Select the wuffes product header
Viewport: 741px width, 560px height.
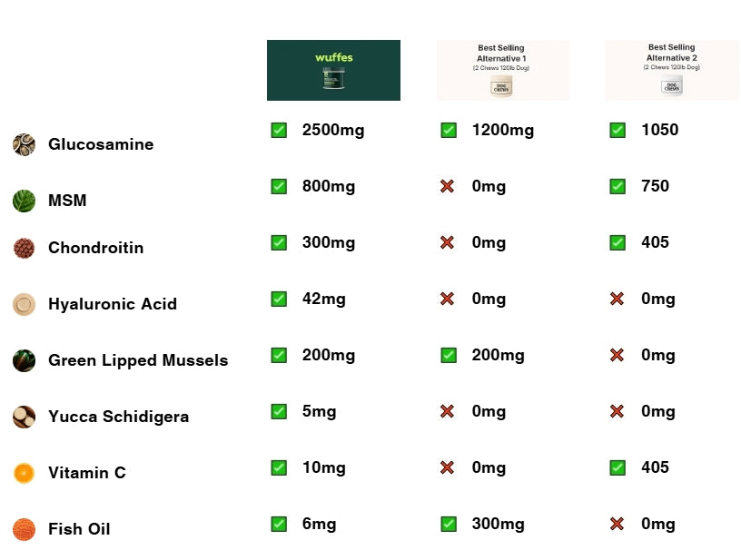coord(333,70)
